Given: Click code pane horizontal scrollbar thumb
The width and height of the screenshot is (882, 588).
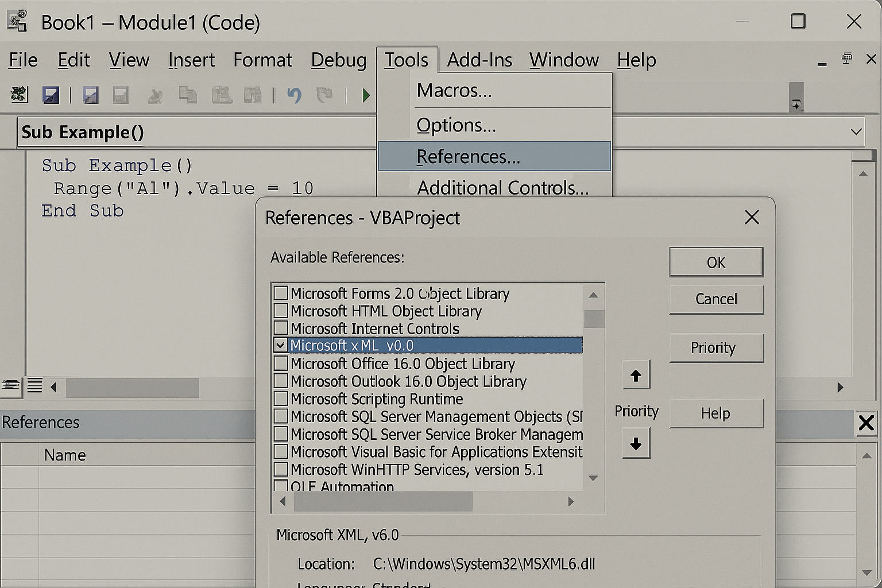Looking at the screenshot, I should tap(133, 388).
